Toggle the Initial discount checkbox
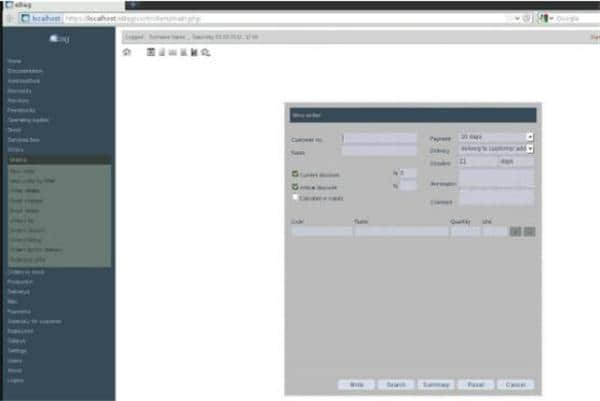The height and width of the screenshot is (401, 600). point(295,187)
